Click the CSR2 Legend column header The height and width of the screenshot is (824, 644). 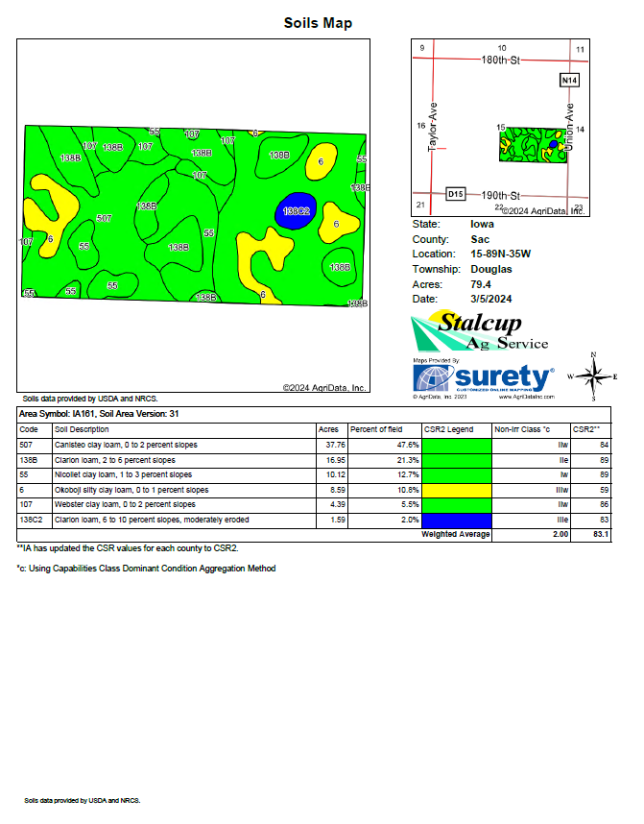[x=448, y=430]
